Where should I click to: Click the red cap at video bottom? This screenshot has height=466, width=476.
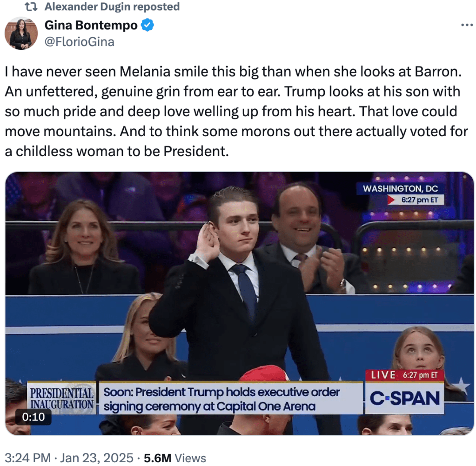[264, 374]
